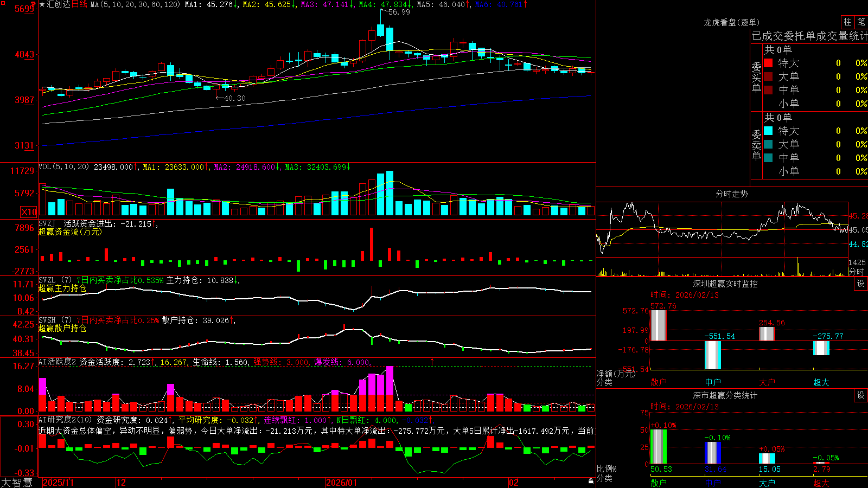Click the 大智慧 logo at bottom left

tap(17, 483)
